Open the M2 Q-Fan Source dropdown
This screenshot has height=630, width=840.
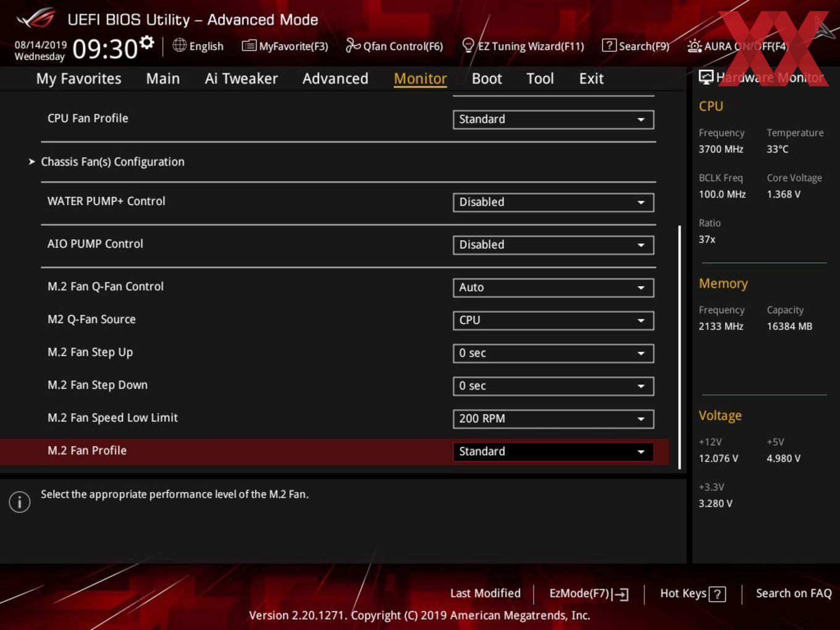553,320
